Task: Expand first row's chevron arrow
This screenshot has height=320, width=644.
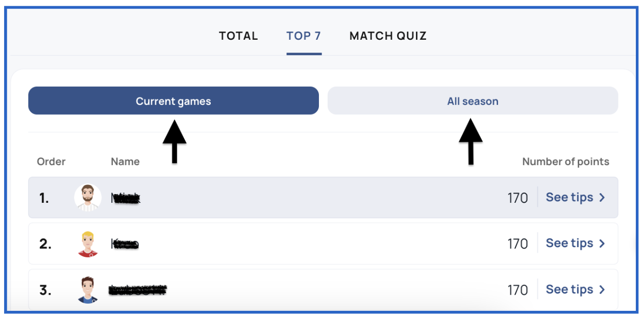Action: (x=602, y=198)
